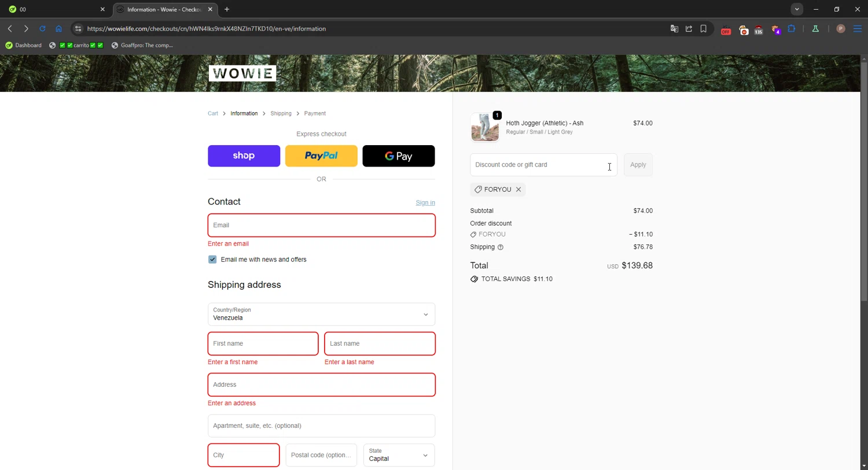Click the share page icon
Viewport: 868px width, 470px height.
689,28
